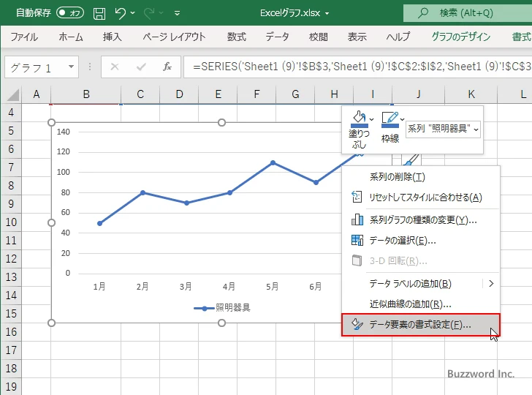
Task: Click the select-all corner triangle
Action: (12, 94)
